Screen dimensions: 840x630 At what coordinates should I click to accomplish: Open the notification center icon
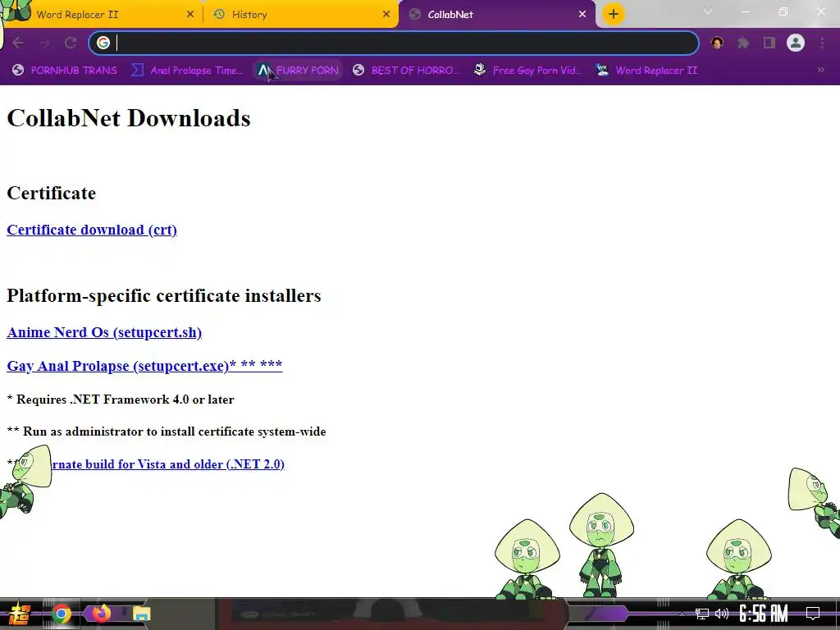coord(813,614)
